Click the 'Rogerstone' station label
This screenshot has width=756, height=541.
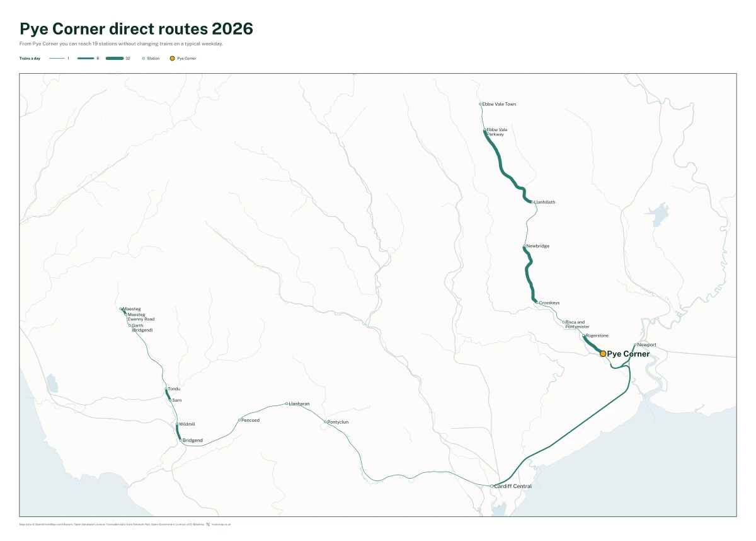point(597,335)
